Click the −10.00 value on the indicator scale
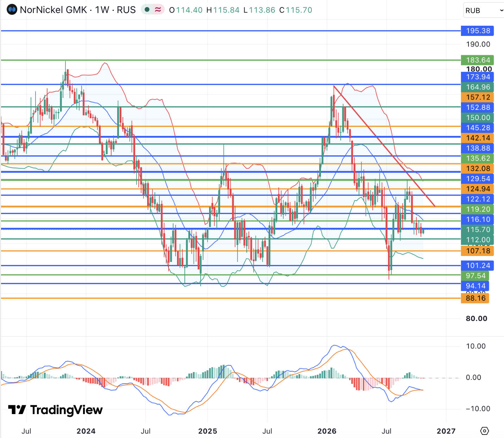Image resolution: width=504 pixels, height=438 pixels. (478, 408)
